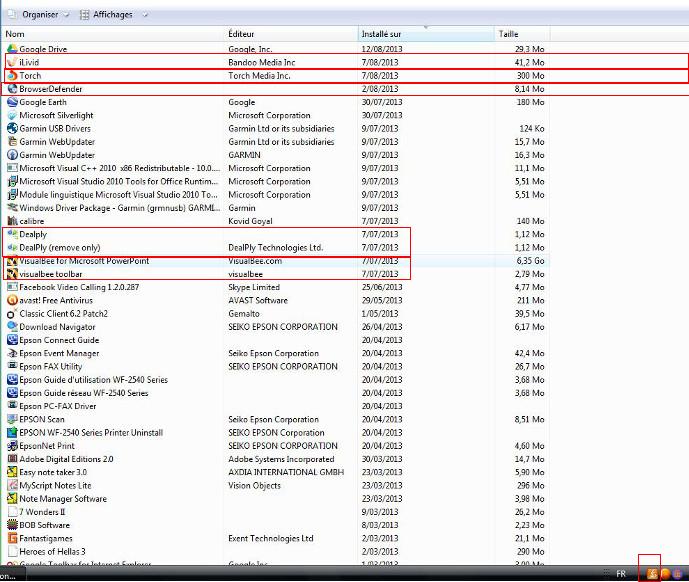Viewport: 689px width, 582px height.
Task: Click the MyScript Notes Lite icon
Action: pos(12,485)
